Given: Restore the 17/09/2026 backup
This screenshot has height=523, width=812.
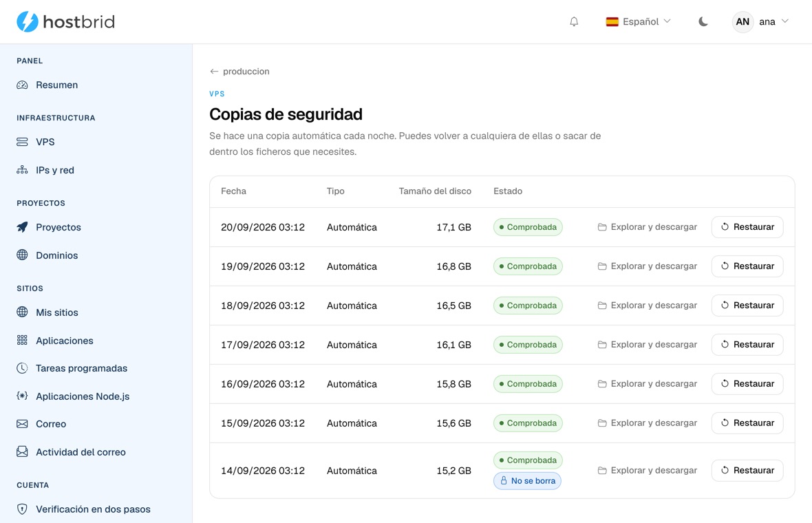Looking at the screenshot, I should tap(747, 344).
